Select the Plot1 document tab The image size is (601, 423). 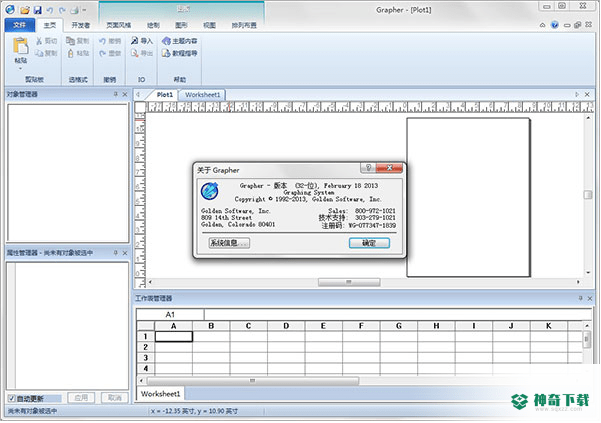[164, 95]
